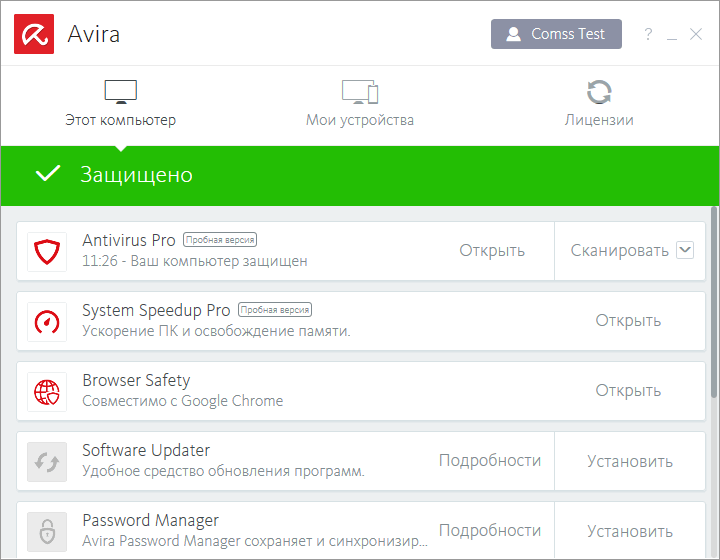Click the System Speedup Pro gauge icon

coord(47,322)
